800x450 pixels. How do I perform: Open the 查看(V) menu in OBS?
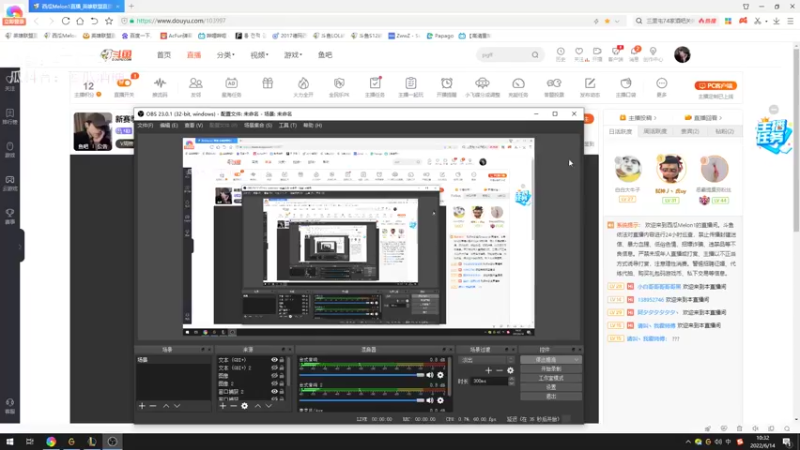(x=193, y=126)
